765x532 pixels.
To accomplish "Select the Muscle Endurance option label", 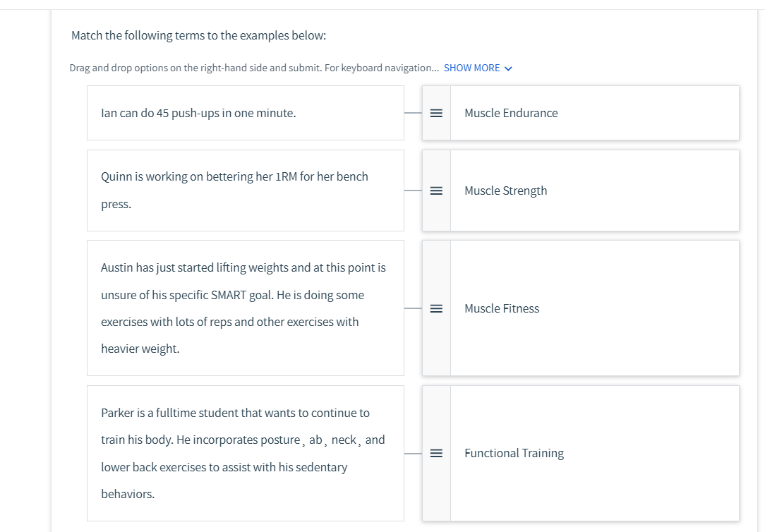I will [511, 113].
